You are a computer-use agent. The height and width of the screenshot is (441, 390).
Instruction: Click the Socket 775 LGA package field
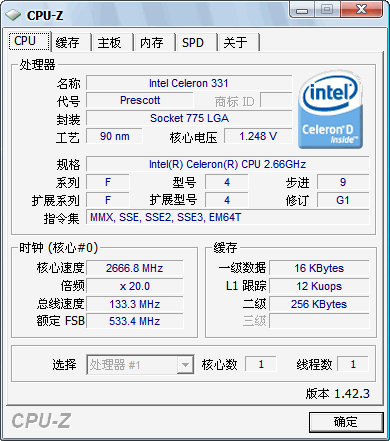(189, 118)
